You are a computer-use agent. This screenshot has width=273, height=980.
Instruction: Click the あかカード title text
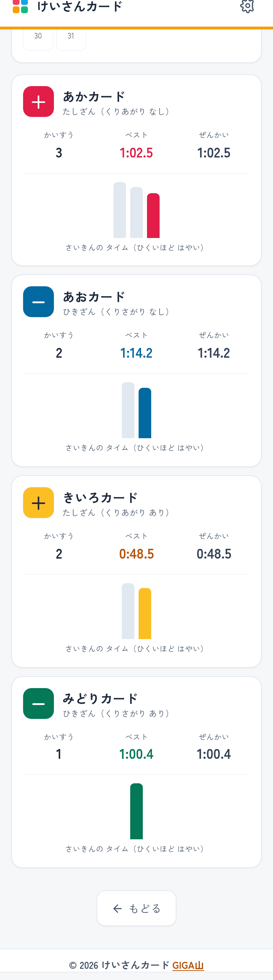point(94,97)
